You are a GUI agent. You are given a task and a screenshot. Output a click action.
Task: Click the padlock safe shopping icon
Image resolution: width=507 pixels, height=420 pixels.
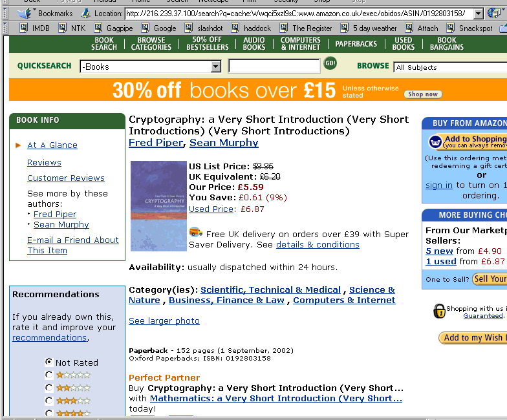click(x=439, y=311)
